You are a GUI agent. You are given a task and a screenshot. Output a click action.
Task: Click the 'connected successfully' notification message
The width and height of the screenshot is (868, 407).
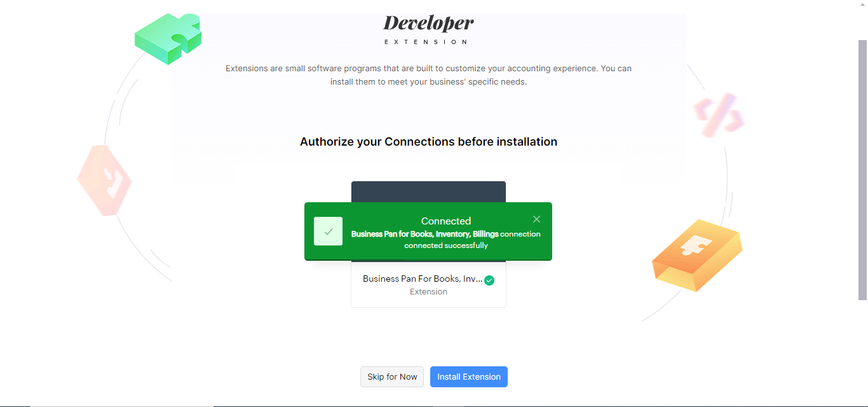click(446, 240)
